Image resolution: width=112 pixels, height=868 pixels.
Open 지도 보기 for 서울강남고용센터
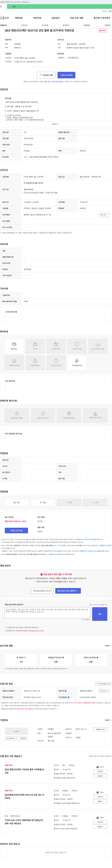pyautogui.click(x=104, y=691)
